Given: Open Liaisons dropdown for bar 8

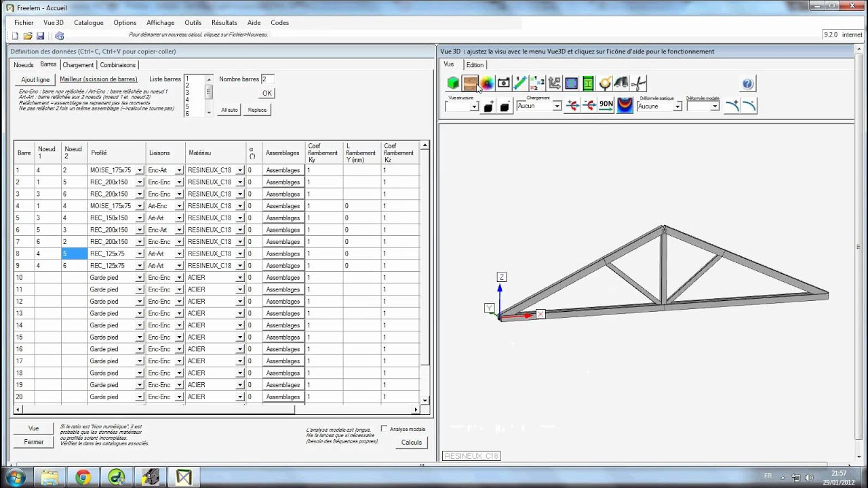Looking at the screenshot, I should [x=179, y=253].
